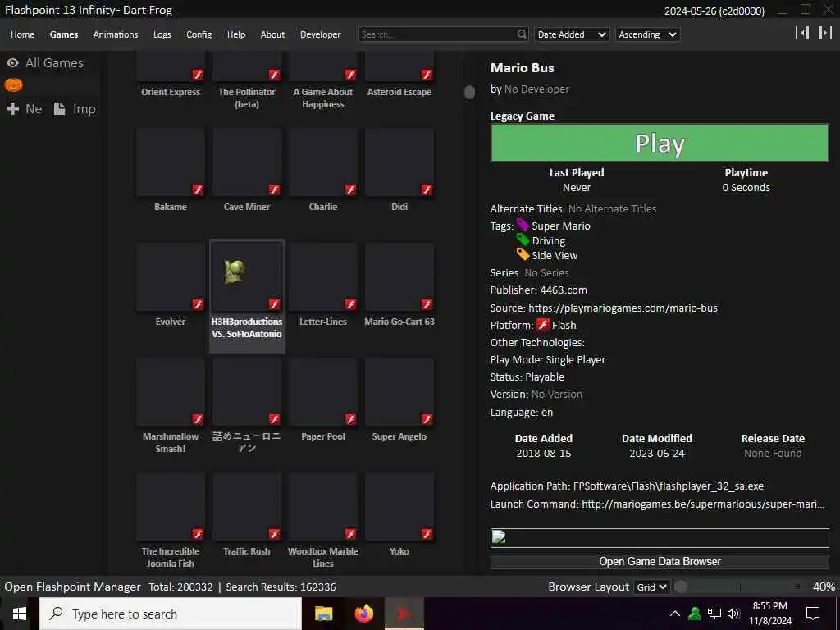Click the green Driving tag icon
This screenshot has width=840, height=630.
pyautogui.click(x=523, y=240)
